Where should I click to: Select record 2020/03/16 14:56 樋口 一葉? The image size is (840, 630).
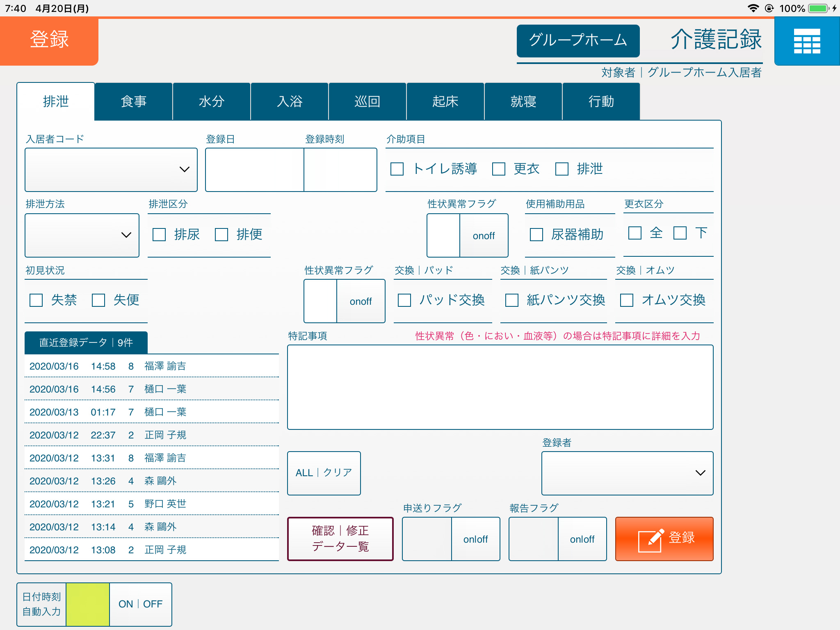[x=152, y=389]
